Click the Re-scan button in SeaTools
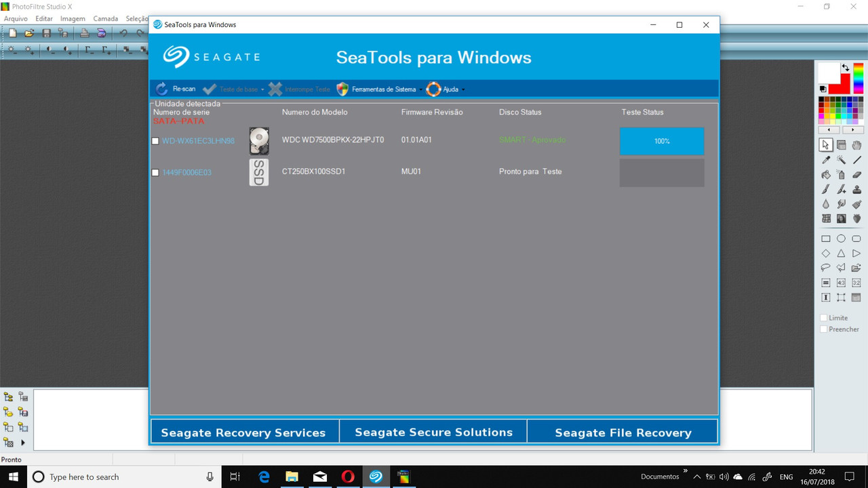Image resolution: width=868 pixels, height=488 pixels. click(176, 89)
